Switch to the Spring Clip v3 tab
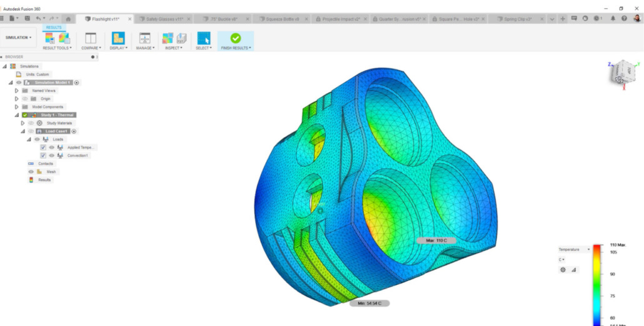This screenshot has width=644, height=326. click(519, 19)
